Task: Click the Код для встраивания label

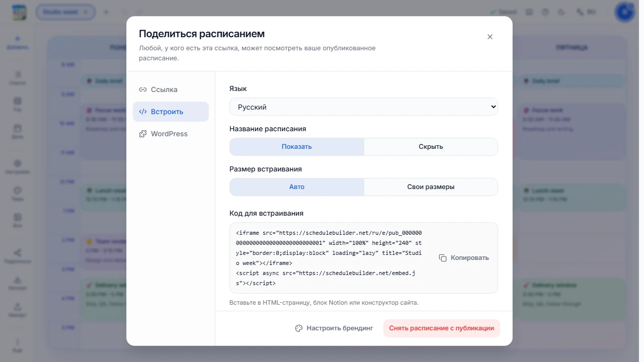Action: pyautogui.click(x=266, y=213)
